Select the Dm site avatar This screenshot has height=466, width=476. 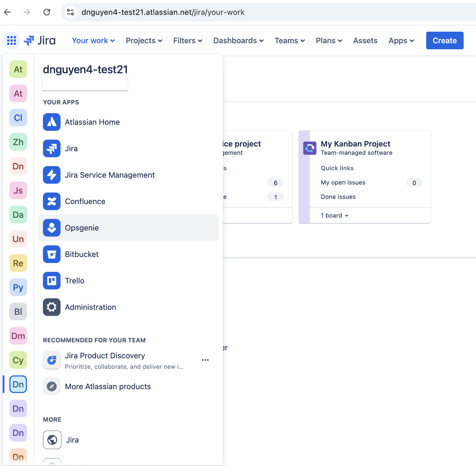(x=18, y=336)
